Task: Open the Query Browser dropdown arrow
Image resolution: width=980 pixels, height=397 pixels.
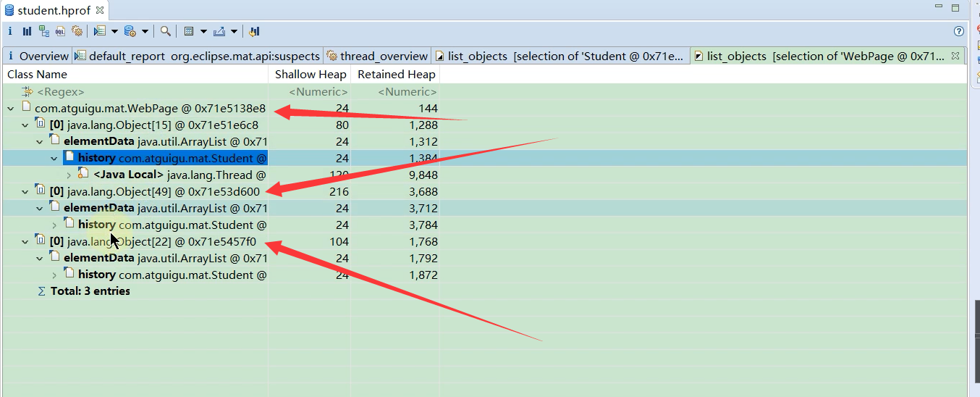Action: (x=145, y=31)
